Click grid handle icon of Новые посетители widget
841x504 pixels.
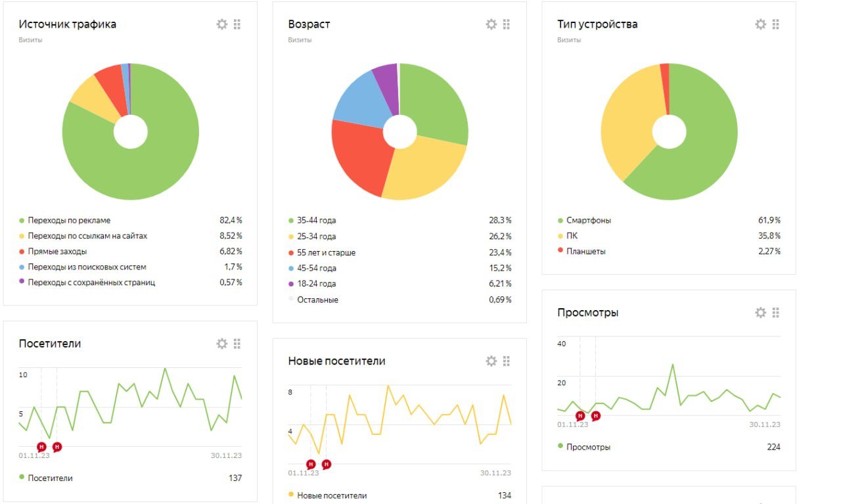pyautogui.click(x=507, y=361)
